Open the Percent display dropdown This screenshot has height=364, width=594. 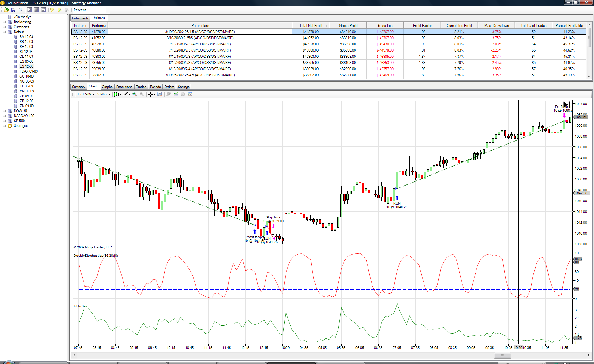coord(91,10)
